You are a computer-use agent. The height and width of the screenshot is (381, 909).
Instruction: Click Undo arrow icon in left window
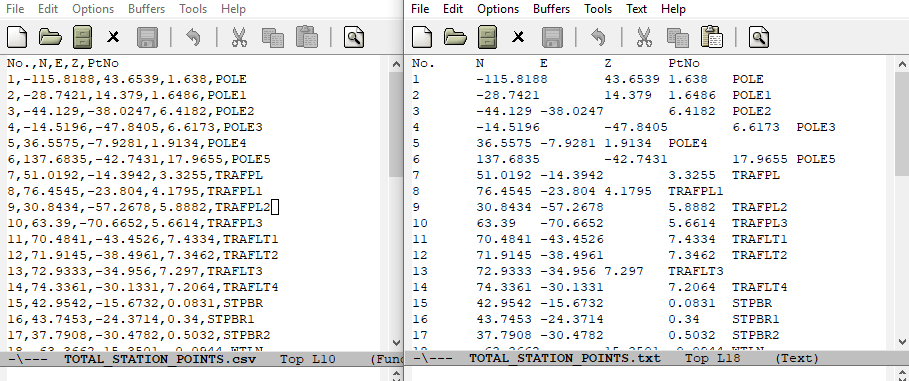coord(193,37)
